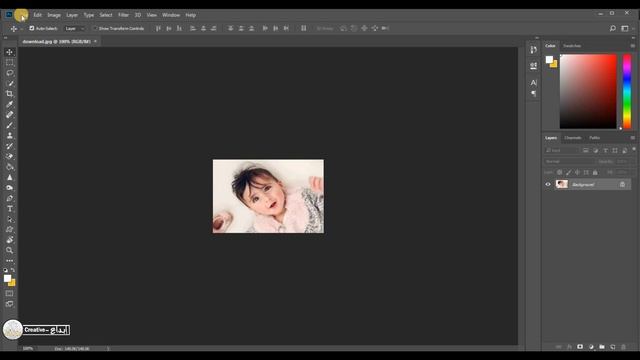The height and width of the screenshot is (360, 640).
Task: Select the Clone Stamp tool
Action: (x=9, y=136)
